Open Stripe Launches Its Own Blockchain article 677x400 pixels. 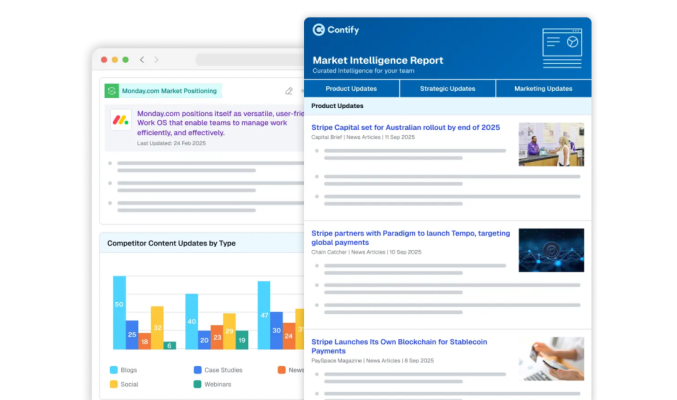coord(399,346)
